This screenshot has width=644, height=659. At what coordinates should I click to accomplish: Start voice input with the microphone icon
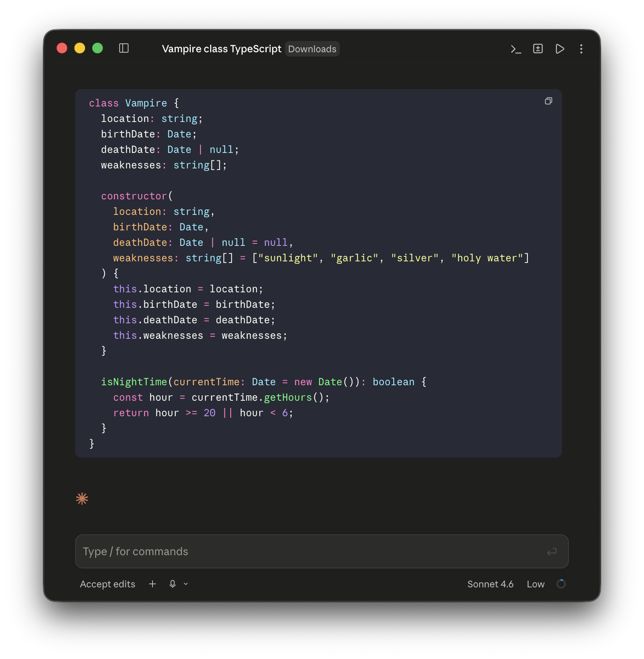173,584
